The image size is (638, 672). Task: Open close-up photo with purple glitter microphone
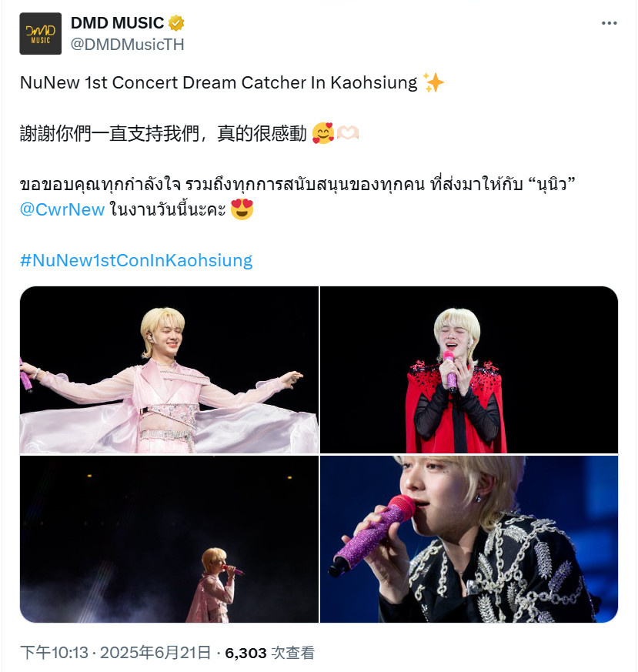(x=469, y=539)
